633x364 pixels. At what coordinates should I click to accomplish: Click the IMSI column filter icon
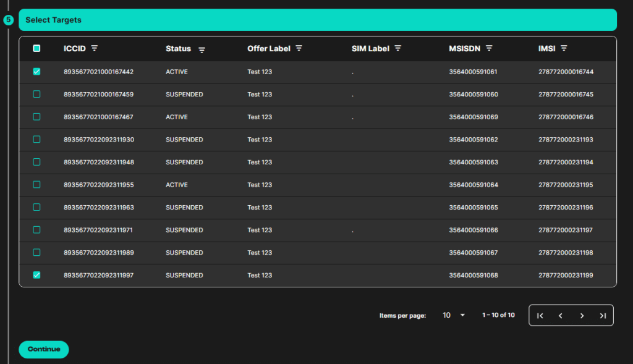coord(564,48)
